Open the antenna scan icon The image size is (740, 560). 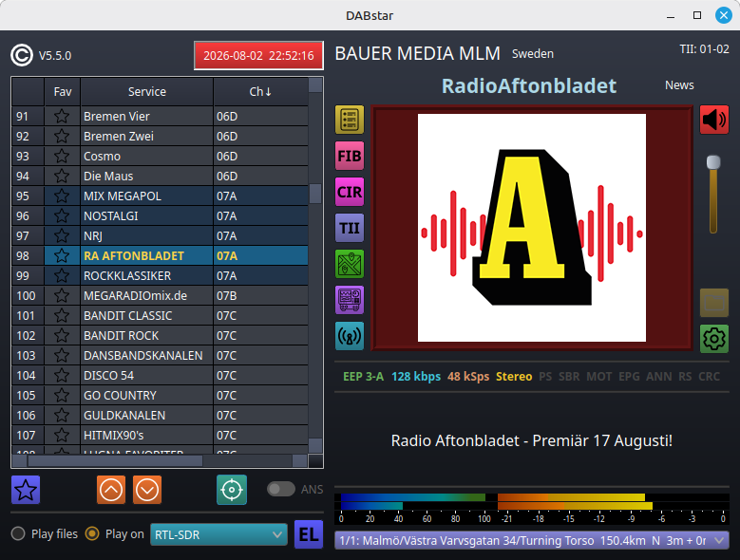(x=350, y=336)
